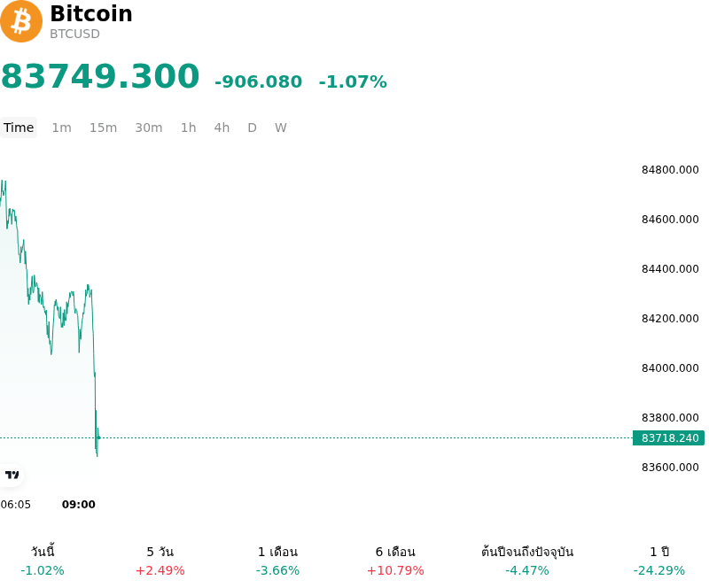Open the TradingView logo badge
Image resolution: width=709 pixels, height=588 pixels.
(x=12, y=475)
